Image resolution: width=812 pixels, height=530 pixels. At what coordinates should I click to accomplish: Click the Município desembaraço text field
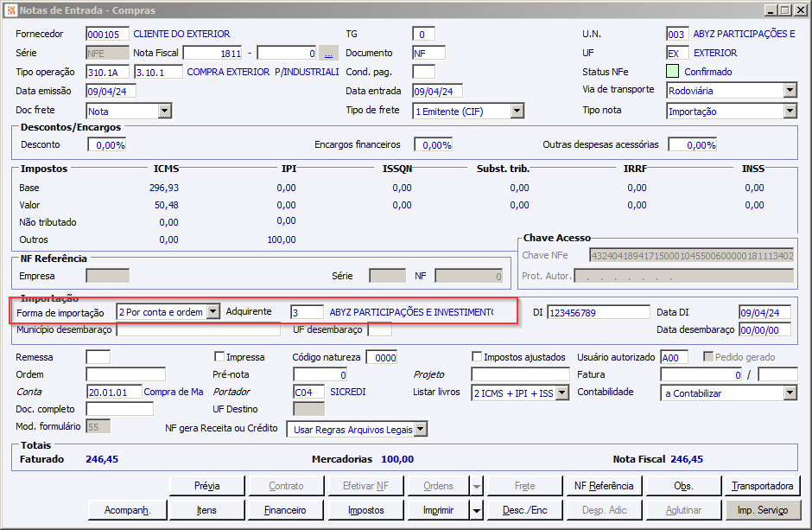(x=198, y=329)
